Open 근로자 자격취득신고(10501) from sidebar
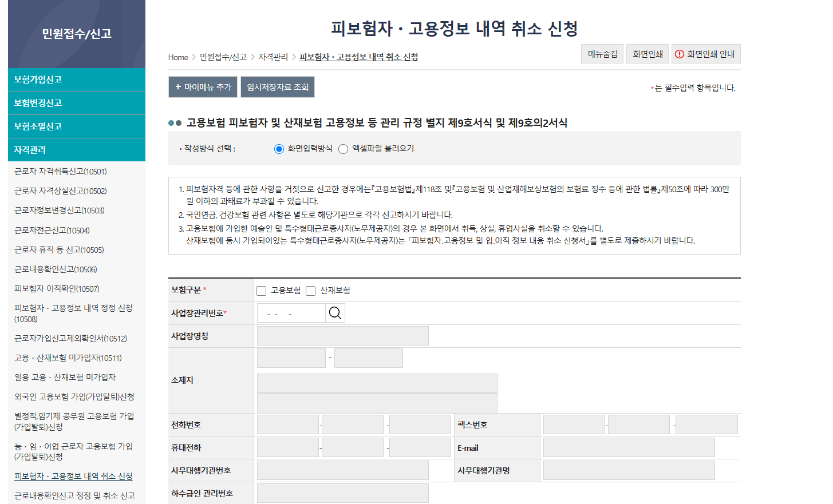833x504 pixels. 60,172
